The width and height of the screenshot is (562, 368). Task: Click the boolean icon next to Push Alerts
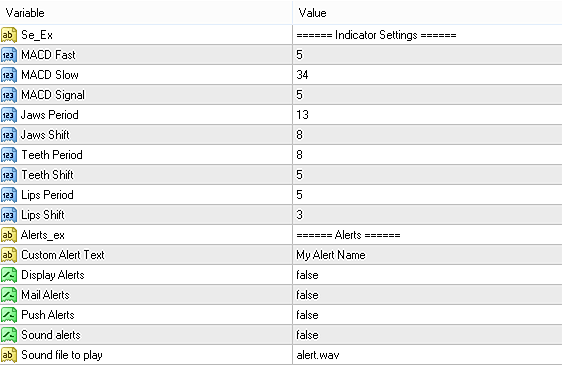(x=9, y=315)
